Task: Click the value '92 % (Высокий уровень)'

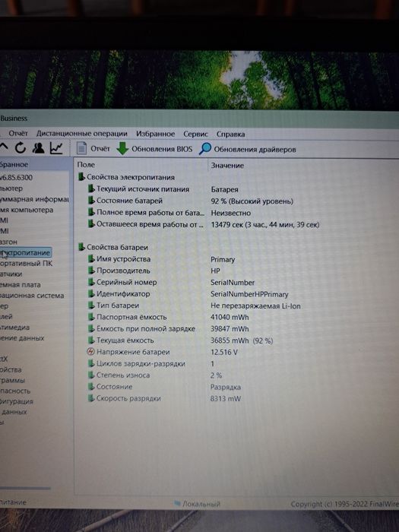Action: click(252, 201)
